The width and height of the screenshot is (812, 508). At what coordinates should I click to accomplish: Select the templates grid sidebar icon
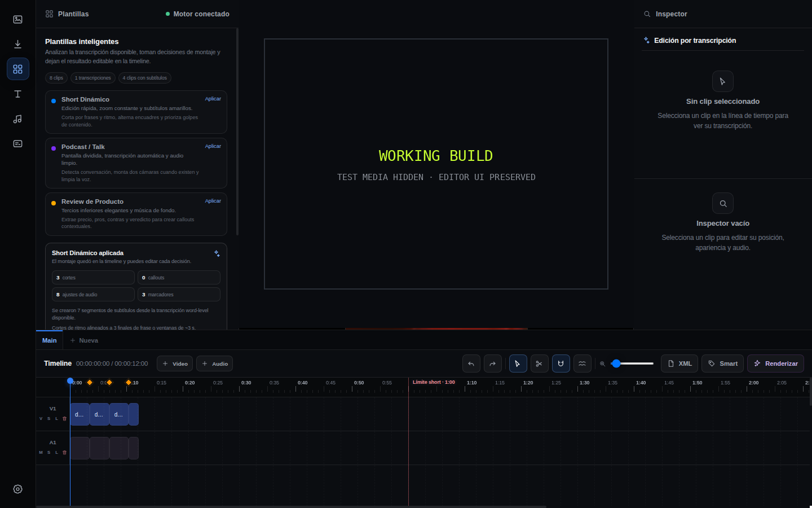(x=17, y=69)
